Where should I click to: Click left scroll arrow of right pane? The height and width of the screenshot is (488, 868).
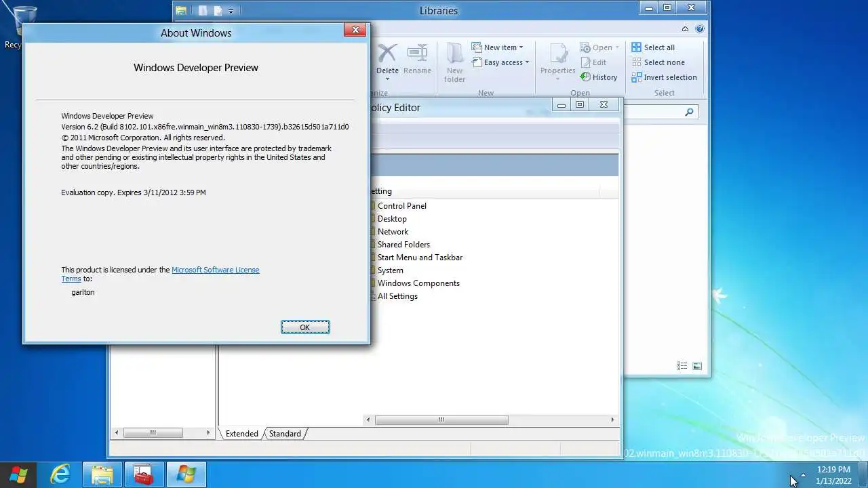pos(368,420)
